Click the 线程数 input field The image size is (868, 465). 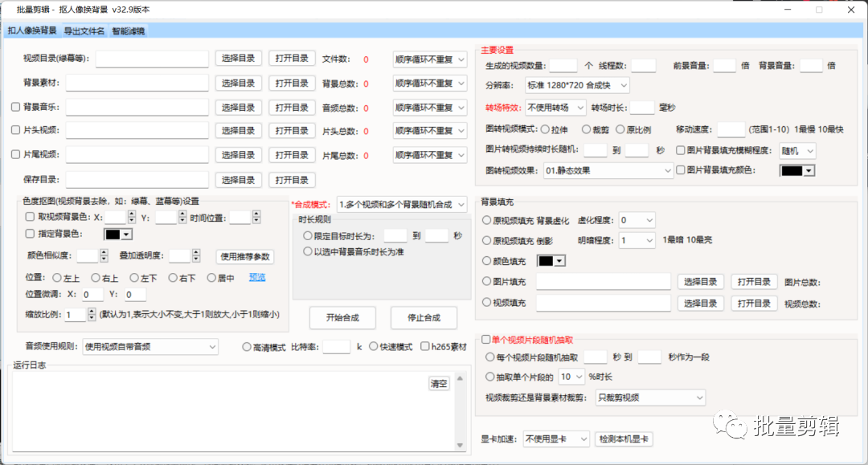[x=643, y=66]
